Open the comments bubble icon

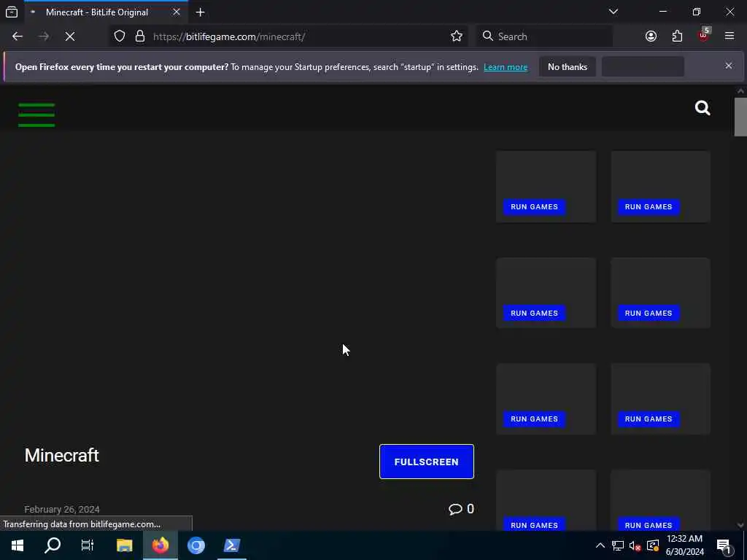[455, 509]
